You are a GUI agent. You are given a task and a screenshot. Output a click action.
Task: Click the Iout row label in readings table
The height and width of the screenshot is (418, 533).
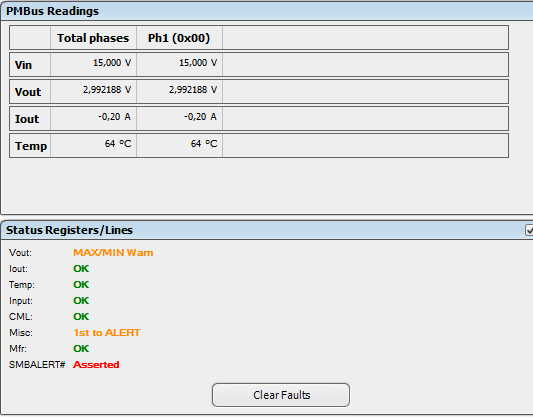coord(27,119)
